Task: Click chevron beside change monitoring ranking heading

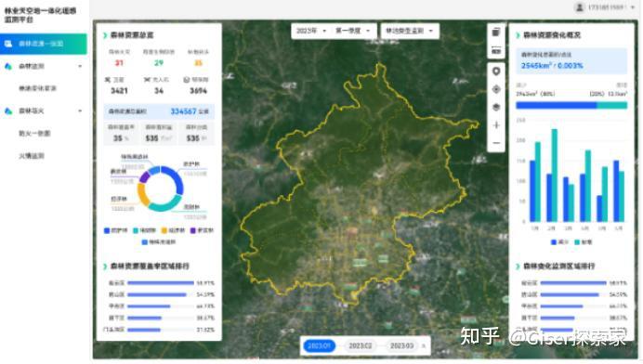Action: coord(518,266)
